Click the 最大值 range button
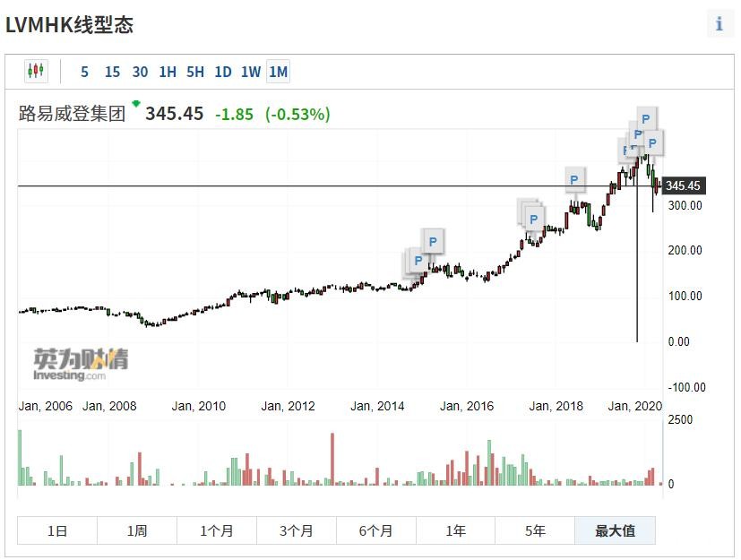This screenshot has height=560, width=741. click(615, 530)
